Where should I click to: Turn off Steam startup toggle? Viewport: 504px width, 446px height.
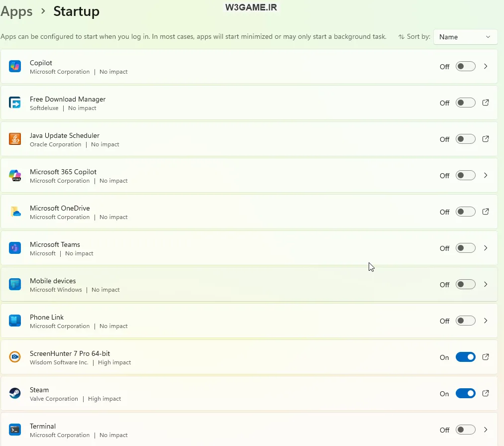coord(465,394)
